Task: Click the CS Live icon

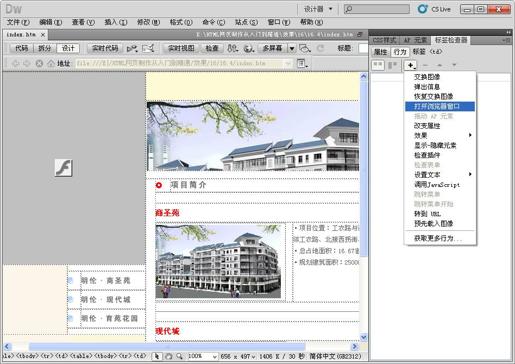Action: tap(422, 9)
